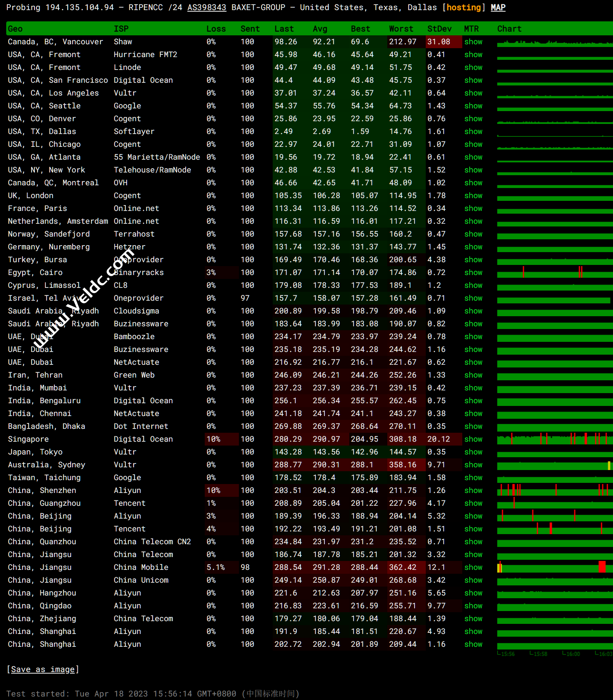Show MTR for India, Mumbai Vultr

[x=473, y=388]
